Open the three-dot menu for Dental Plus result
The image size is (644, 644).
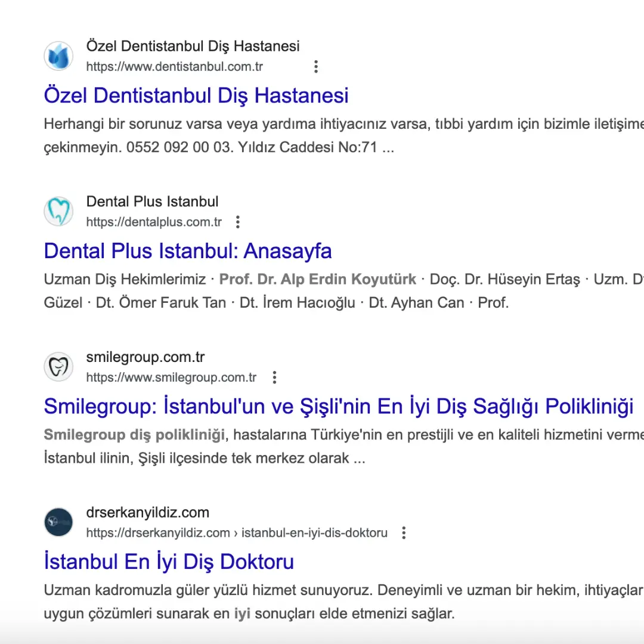click(x=237, y=221)
